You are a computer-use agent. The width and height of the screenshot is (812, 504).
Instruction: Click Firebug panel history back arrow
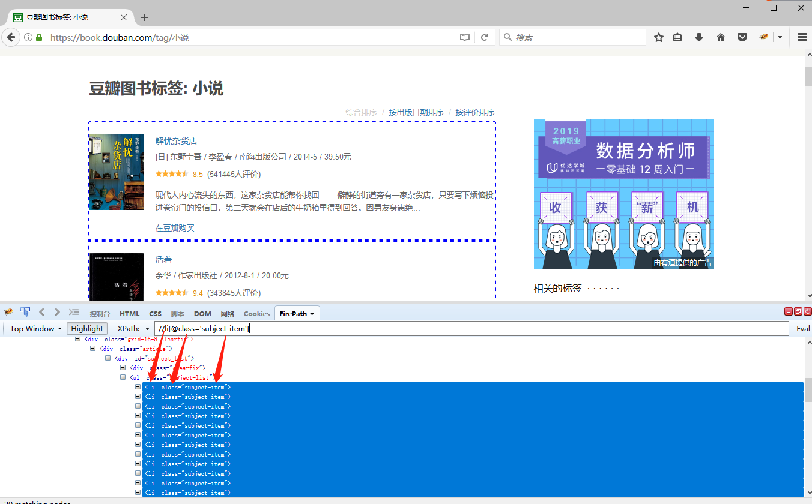pyautogui.click(x=41, y=312)
